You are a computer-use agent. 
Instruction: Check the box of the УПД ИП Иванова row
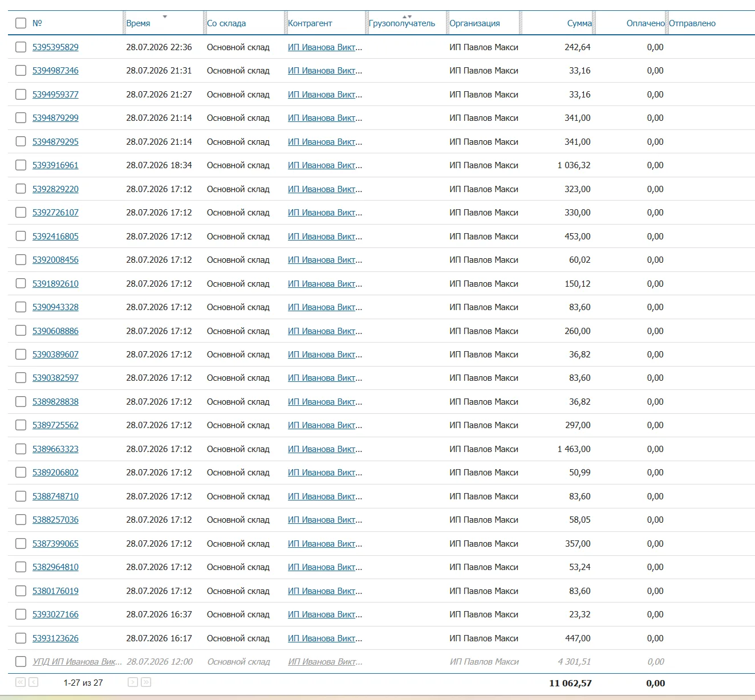click(x=21, y=662)
